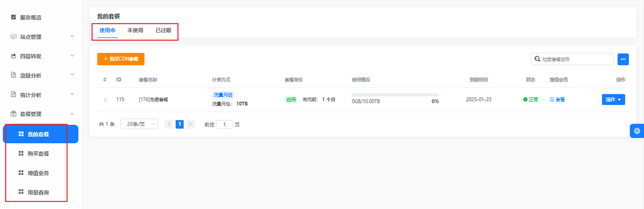Click the search magnifier icon
Viewport: 644px width, 209px height.
coord(537,59)
